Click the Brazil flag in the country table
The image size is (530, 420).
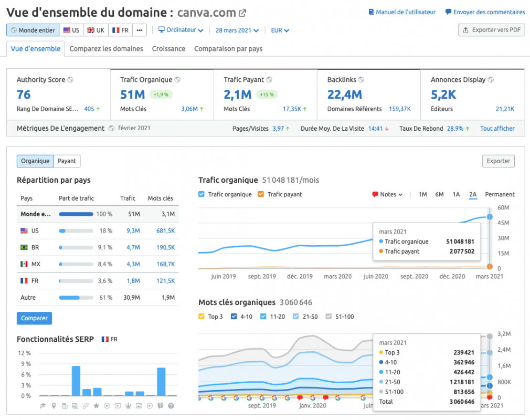pyautogui.click(x=24, y=247)
